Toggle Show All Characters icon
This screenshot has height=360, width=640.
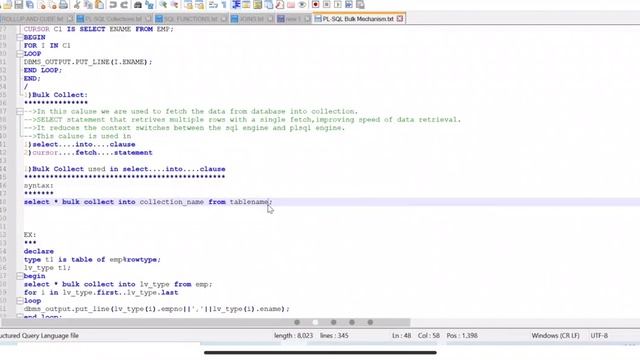tap(224, 5)
